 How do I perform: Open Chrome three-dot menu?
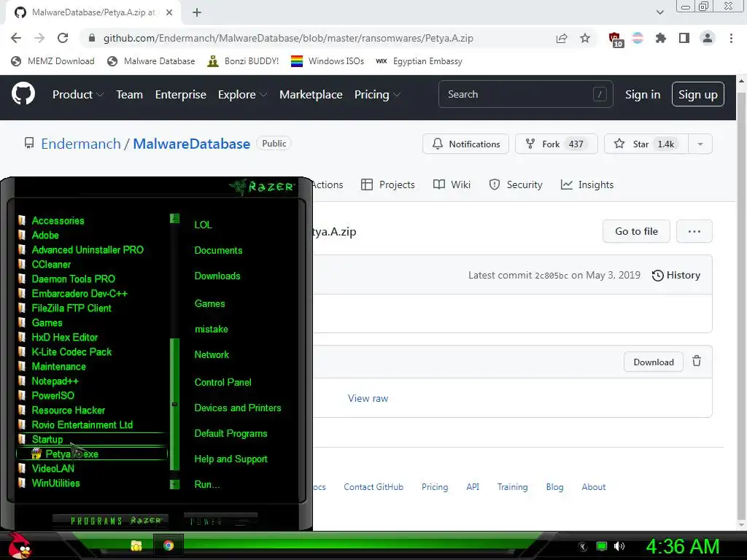click(731, 38)
